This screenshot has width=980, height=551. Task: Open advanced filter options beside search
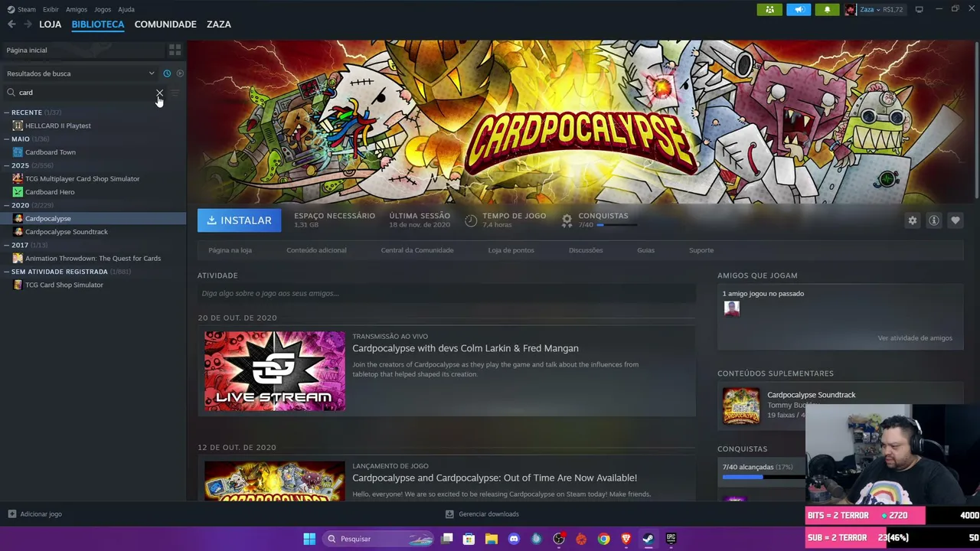pos(175,93)
